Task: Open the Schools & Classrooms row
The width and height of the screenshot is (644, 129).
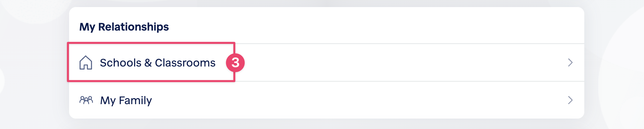Action: tap(327, 62)
